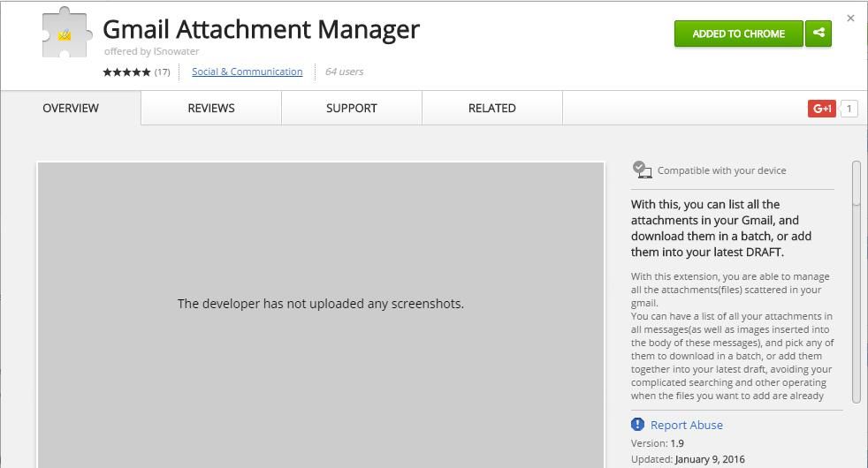
Task: Open the Report Abuse link
Action: (687, 425)
